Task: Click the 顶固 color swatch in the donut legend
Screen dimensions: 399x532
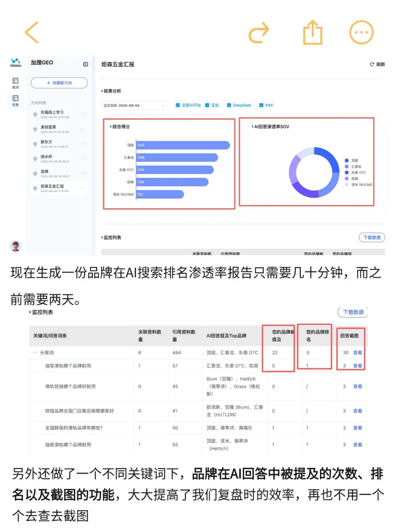Action: coord(346,160)
